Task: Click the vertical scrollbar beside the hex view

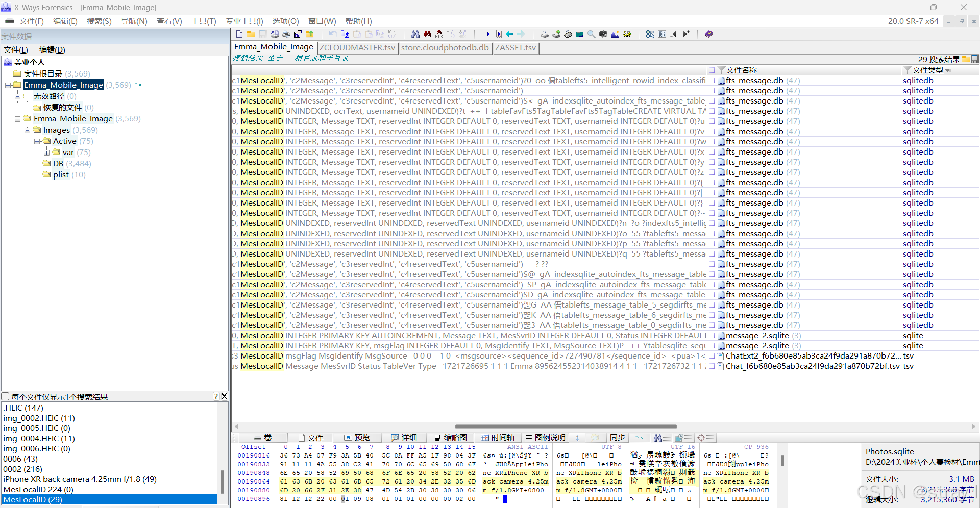Action: [782, 461]
